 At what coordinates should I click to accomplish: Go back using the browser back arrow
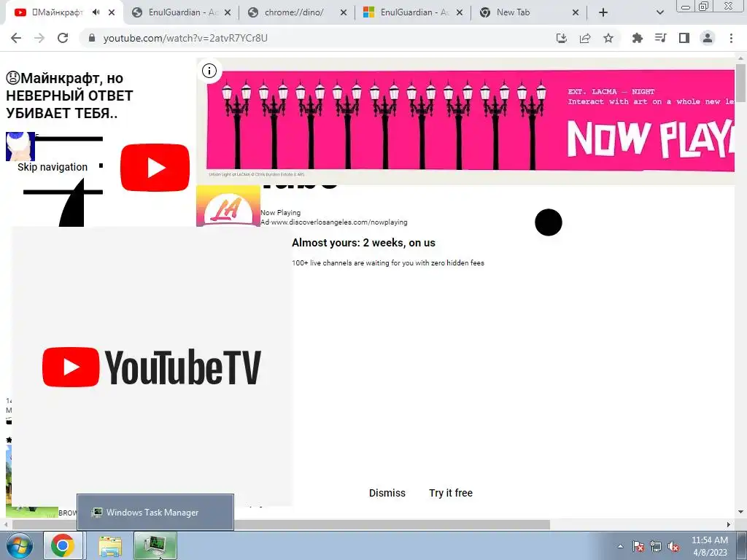pos(16,38)
